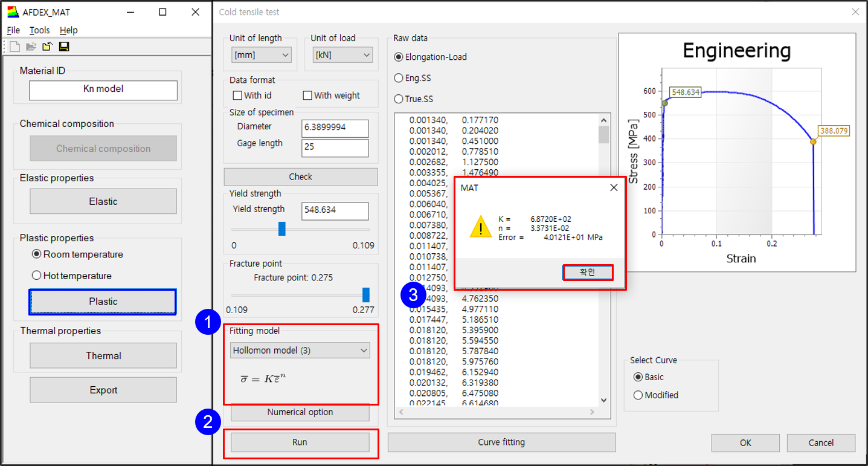Open the Help menu
The width and height of the screenshot is (868, 466).
coord(69,30)
